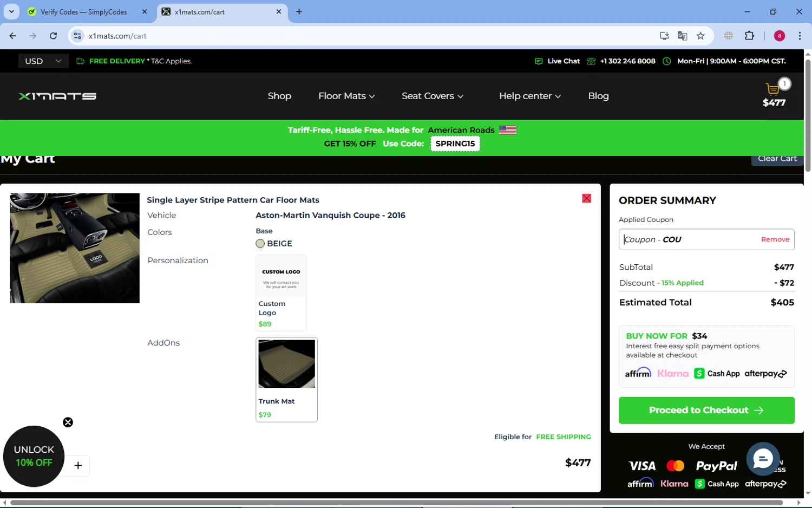The image size is (812, 508).
Task: Click the Klarna logo in payment options box
Action: point(673,374)
